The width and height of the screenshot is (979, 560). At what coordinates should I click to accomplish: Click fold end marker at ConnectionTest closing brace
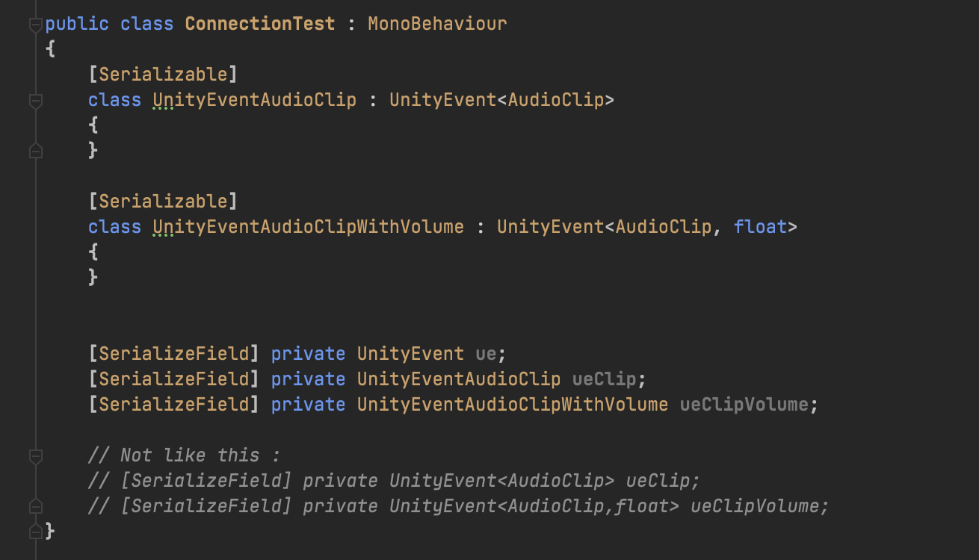pos(35,532)
